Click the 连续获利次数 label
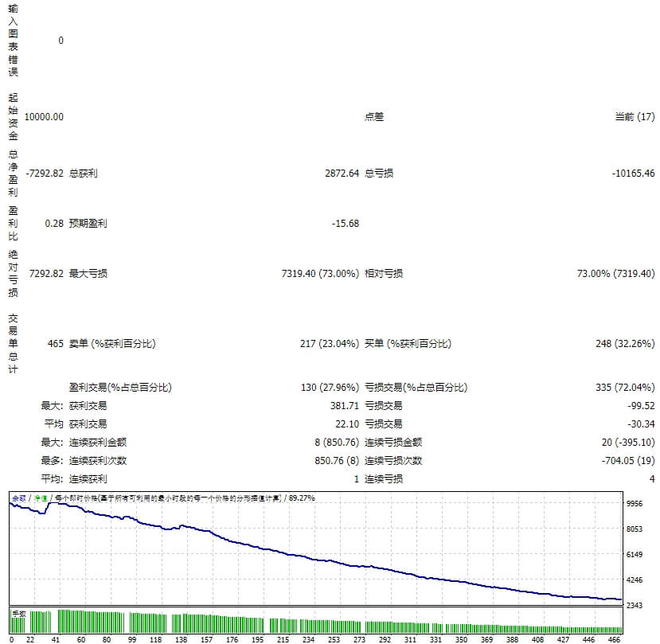 click(x=98, y=460)
